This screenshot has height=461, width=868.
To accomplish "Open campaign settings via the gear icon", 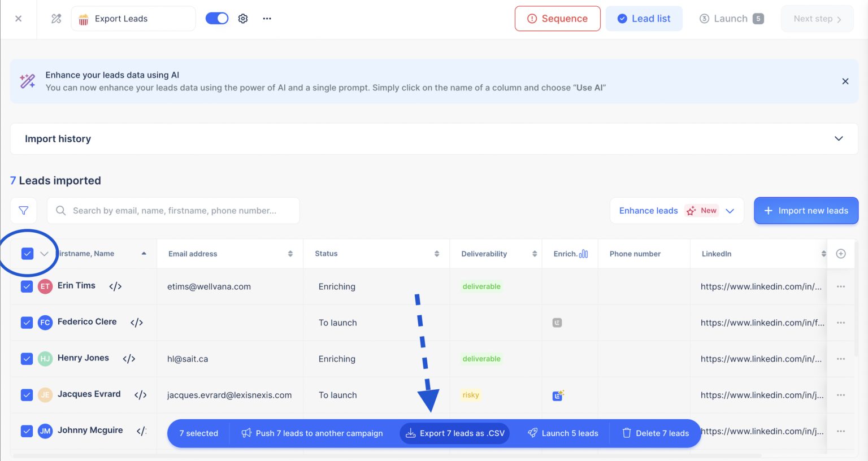I will click(243, 18).
